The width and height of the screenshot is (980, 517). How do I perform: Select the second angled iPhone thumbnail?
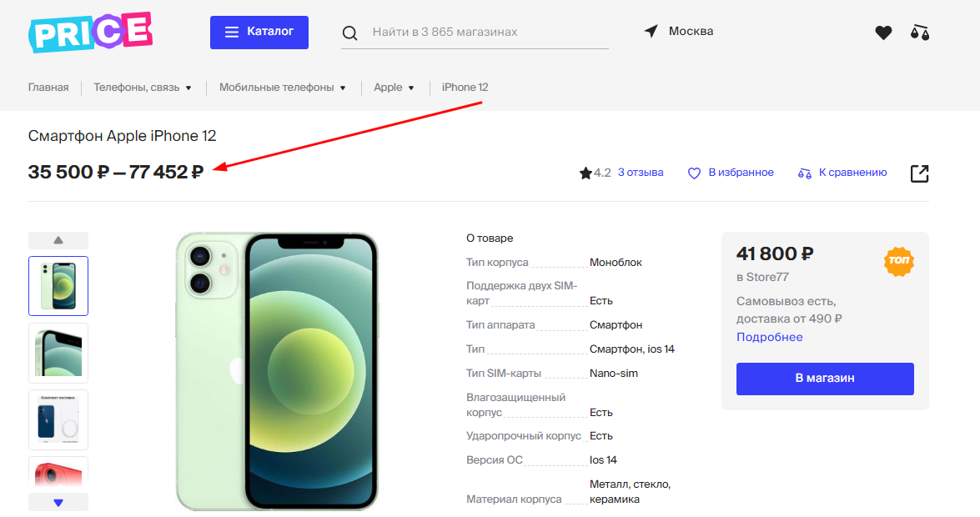coord(58,354)
